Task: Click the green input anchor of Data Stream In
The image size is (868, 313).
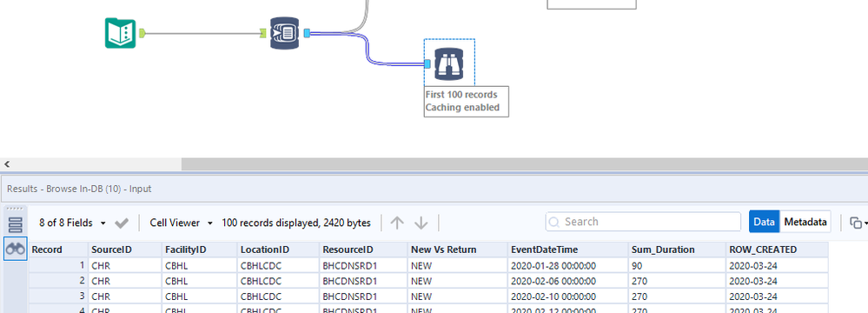Action: pyautogui.click(x=263, y=33)
